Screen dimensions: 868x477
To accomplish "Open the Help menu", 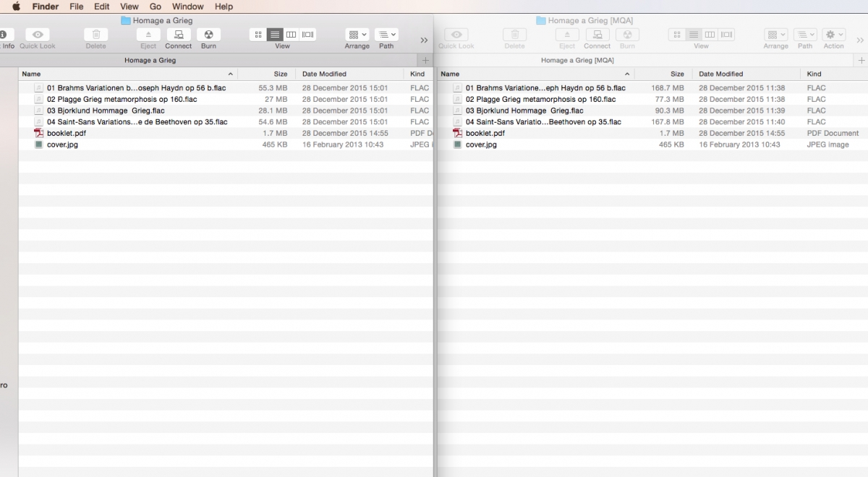I will pos(224,7).
